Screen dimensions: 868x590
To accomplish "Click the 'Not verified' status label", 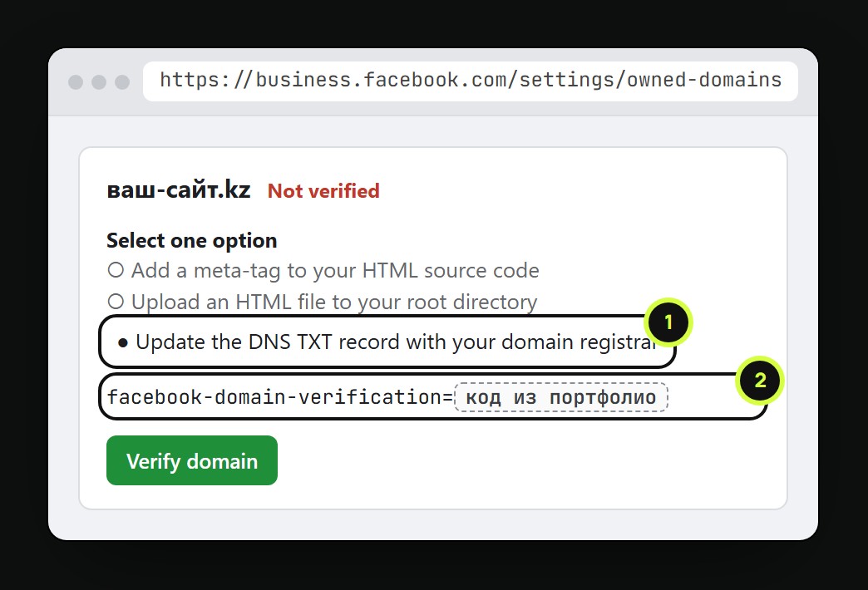I will [324, 191].
